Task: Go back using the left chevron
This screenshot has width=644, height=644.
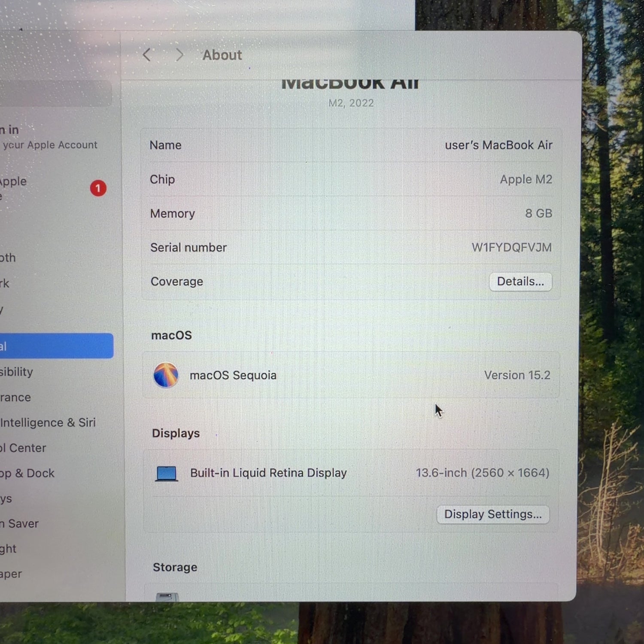Action: coord(147,55)
